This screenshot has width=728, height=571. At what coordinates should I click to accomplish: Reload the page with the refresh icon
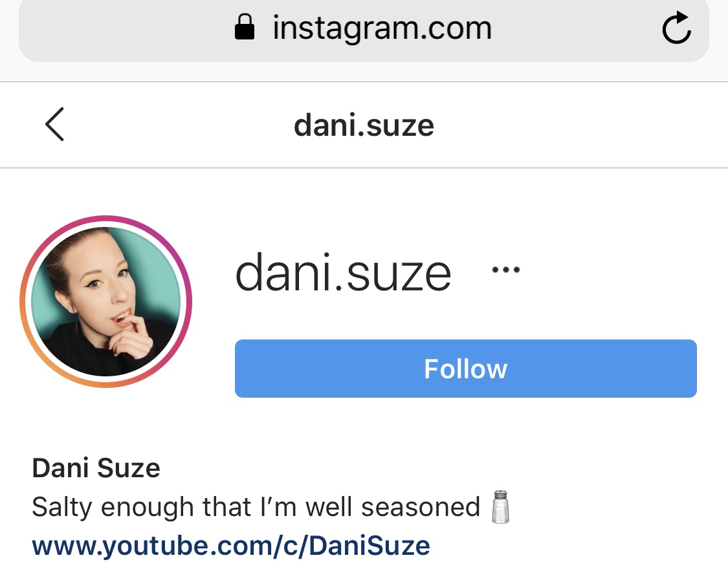[x=676, y=28]
